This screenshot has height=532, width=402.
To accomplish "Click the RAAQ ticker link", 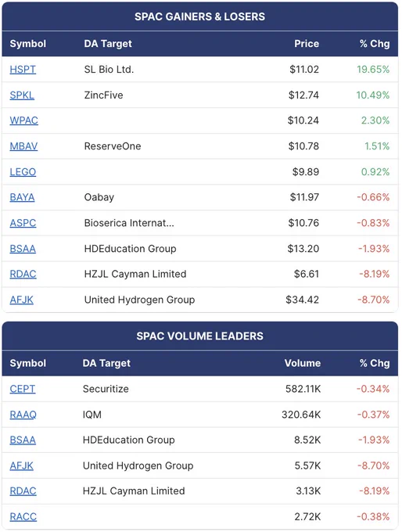I will tap(23, 415).
